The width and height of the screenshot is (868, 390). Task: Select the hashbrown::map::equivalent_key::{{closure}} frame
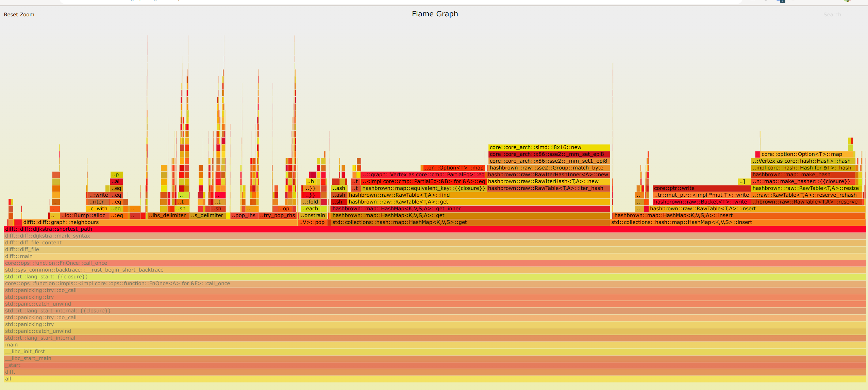point(423,188)
